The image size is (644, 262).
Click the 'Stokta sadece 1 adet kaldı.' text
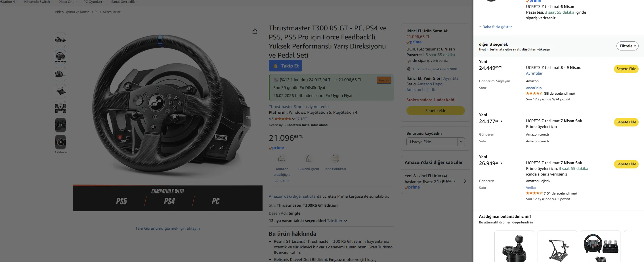431,100
